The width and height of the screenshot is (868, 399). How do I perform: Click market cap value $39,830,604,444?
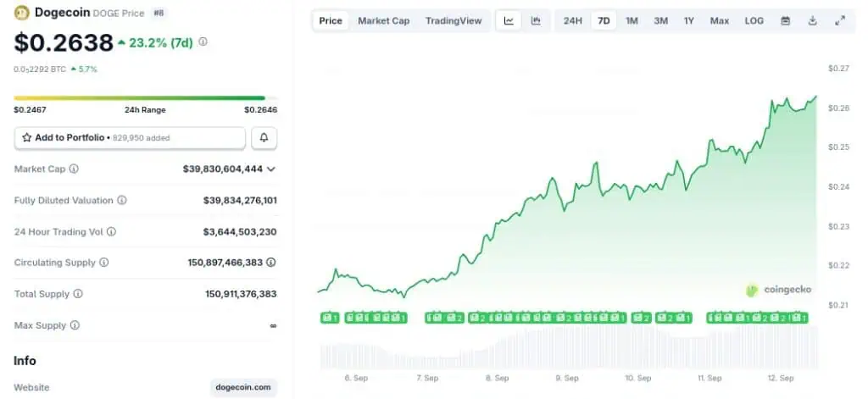coord(223,169)
